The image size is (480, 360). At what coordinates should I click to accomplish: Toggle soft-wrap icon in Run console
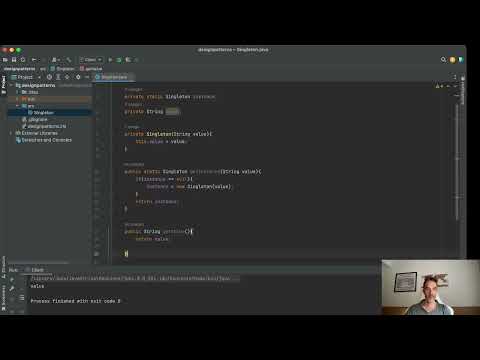coord(22,298)
